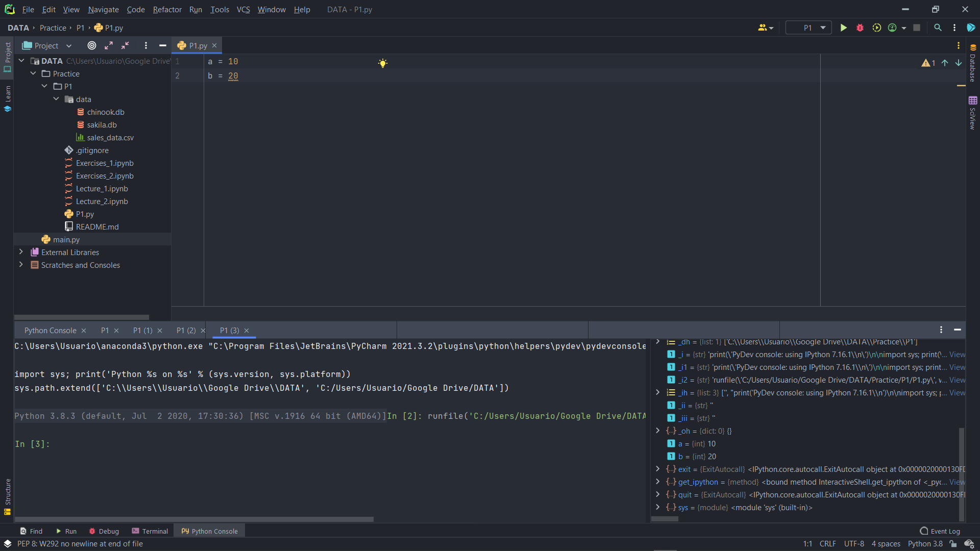The width and height of the screenshot is (980, 551).
Task: Expand the External Libraries node
Action: 21,252
